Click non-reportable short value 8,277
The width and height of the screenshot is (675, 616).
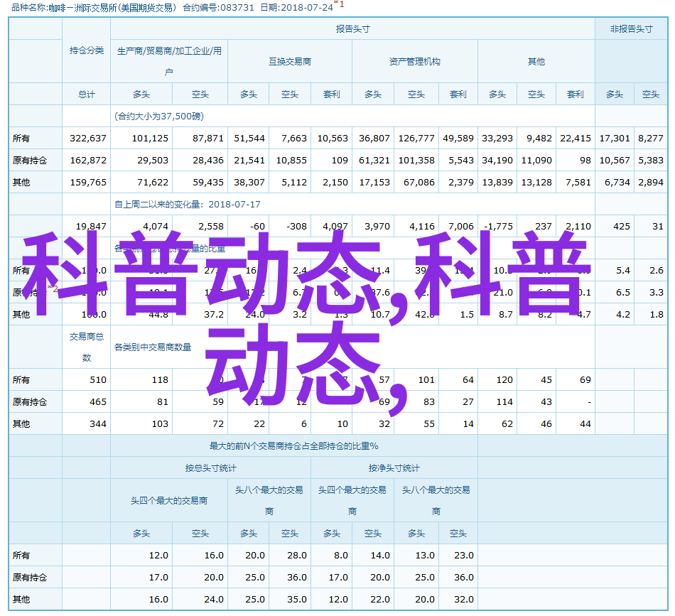click(650, 138)
